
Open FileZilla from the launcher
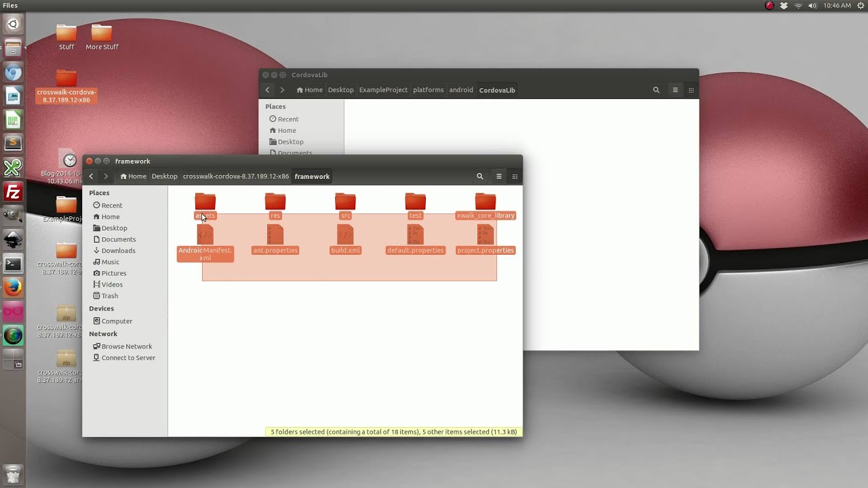pos(13,191)
